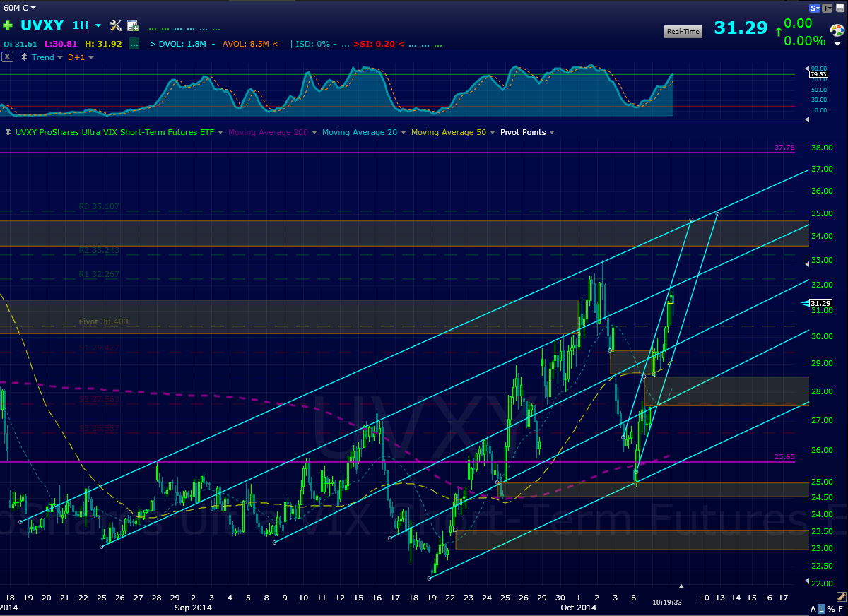Screen dimensions: 848x616
Task: Click the up-down arrows beside UVXY ProShares legend
Action: [x=8, y=132]
